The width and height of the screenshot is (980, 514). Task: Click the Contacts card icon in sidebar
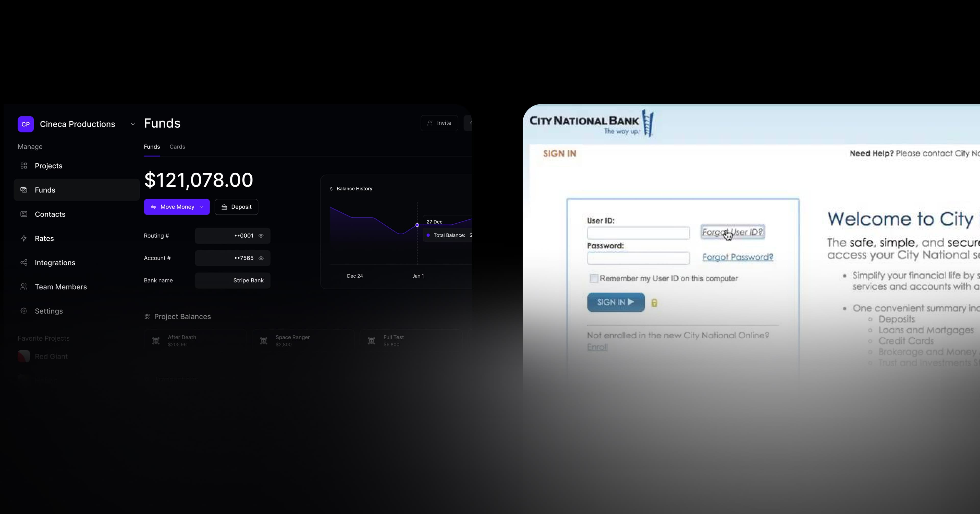point(23,214)
